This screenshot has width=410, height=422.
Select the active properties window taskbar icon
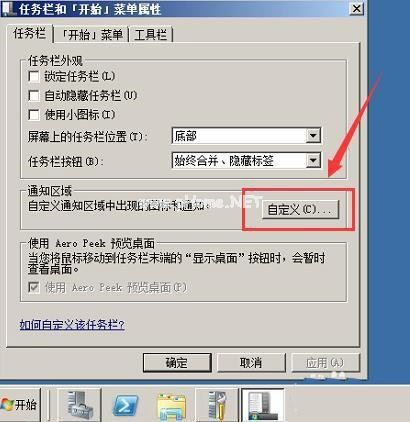click(263, 405)
